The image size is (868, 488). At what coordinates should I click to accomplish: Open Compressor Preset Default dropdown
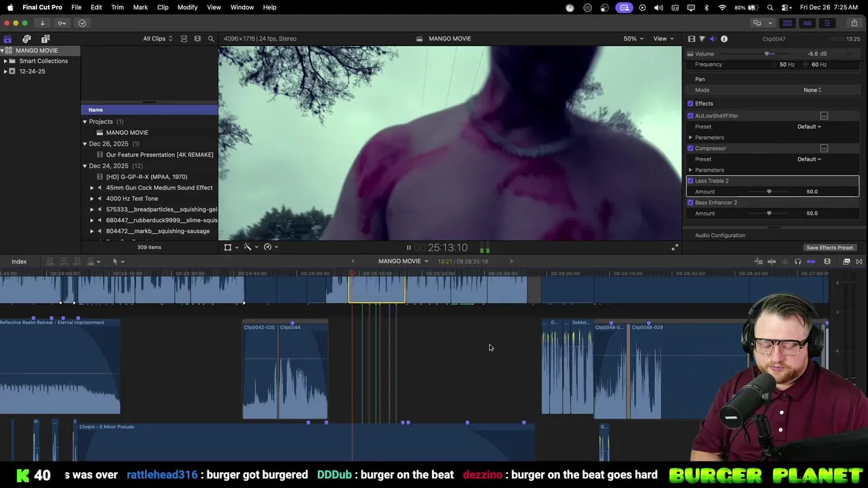(x=809, y=159)
